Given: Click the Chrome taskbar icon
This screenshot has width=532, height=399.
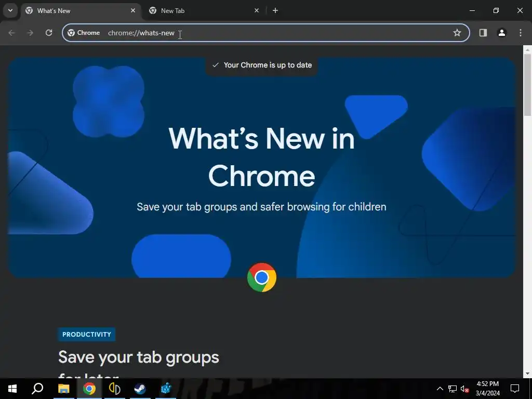Looking at the screenshot, I should point(89,389).
